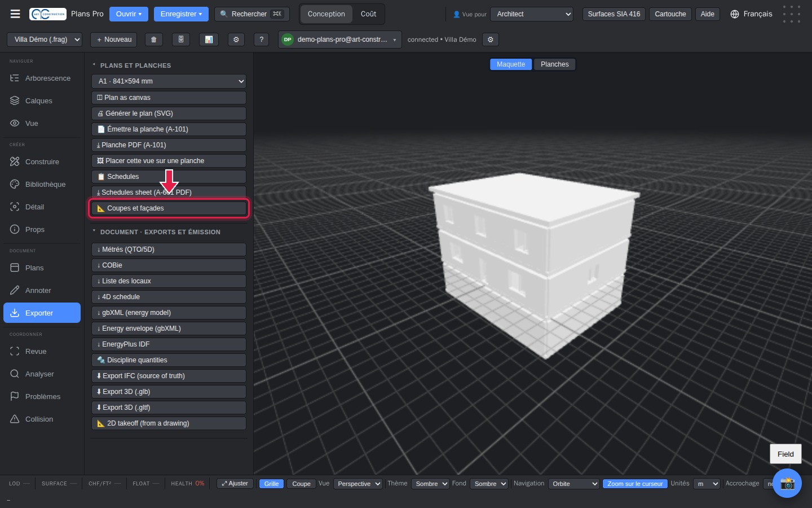This screenshot has width=812, height=508.
Task: Click the Rechercher search field
Action: click(252, 14)
